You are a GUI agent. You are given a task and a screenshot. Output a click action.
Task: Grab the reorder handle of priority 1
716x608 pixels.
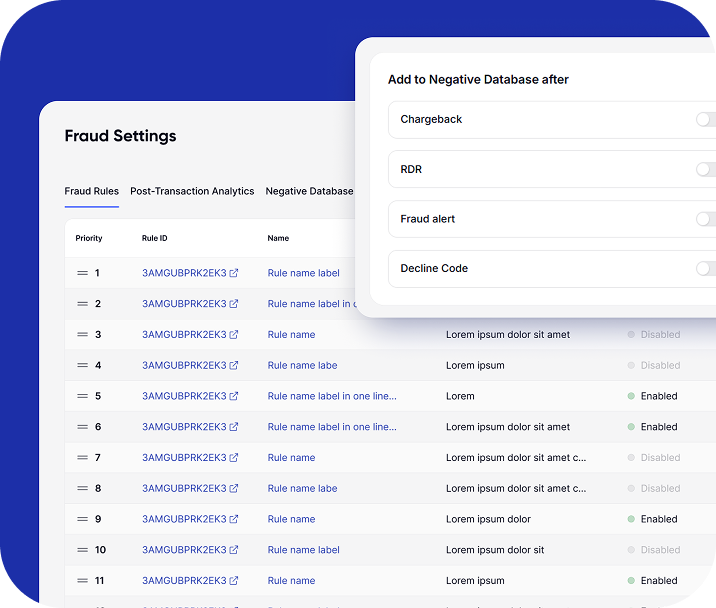83,273
